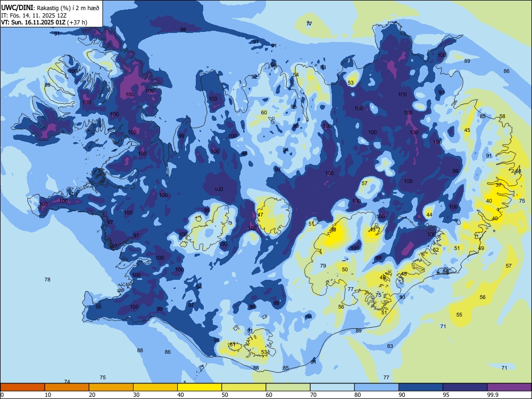Click the '95' legend tick label below the colorbar
Image resolution: width=532 pixels, height=399 pixels.
point(446,395)
